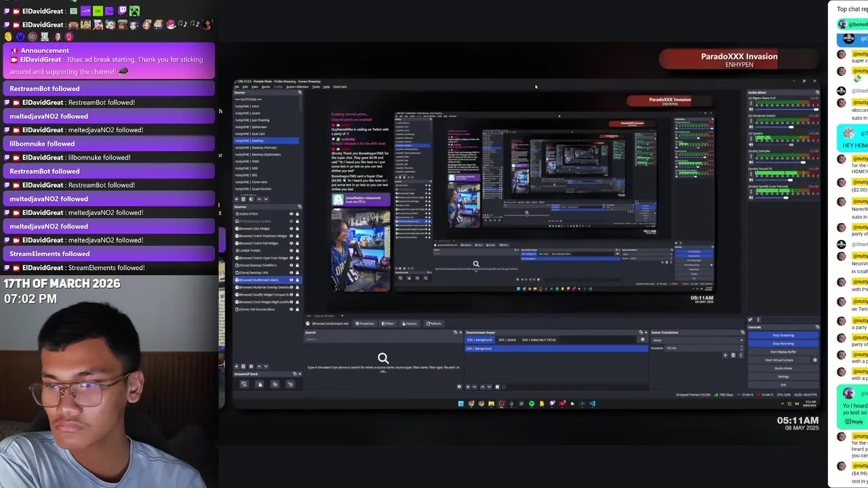
Task: Switch to DSK | Make Me A TikTok tab
Action: point(539,340)
